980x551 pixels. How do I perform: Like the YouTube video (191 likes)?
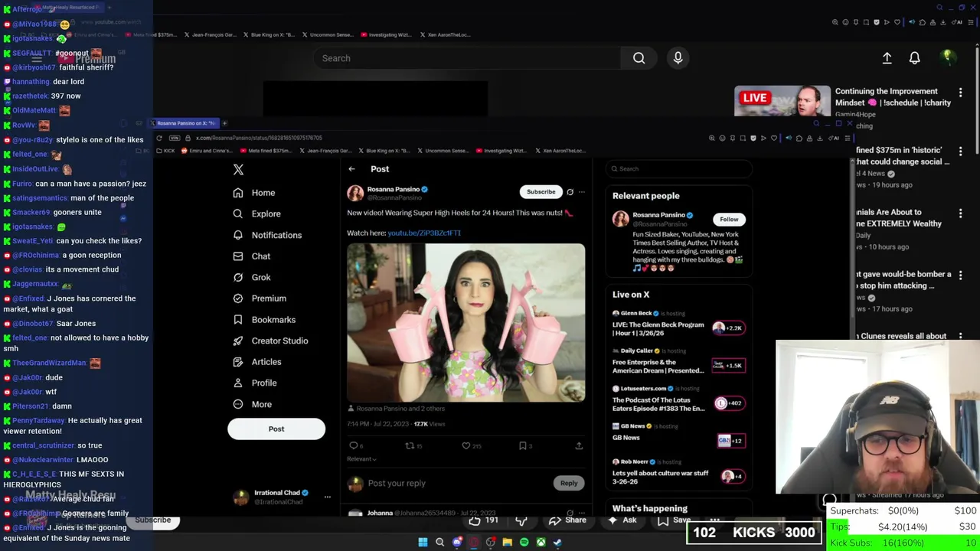[x=483, y=520]
